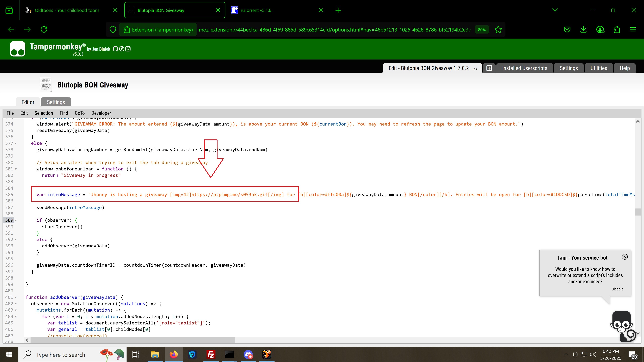Click the taskbar search box

pos(72,354)
